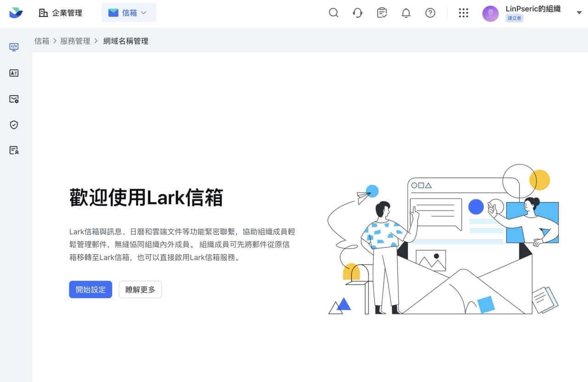Select the contact card sidebar icon
This screenshot has height=382, width=588.
tap(14, 73)
